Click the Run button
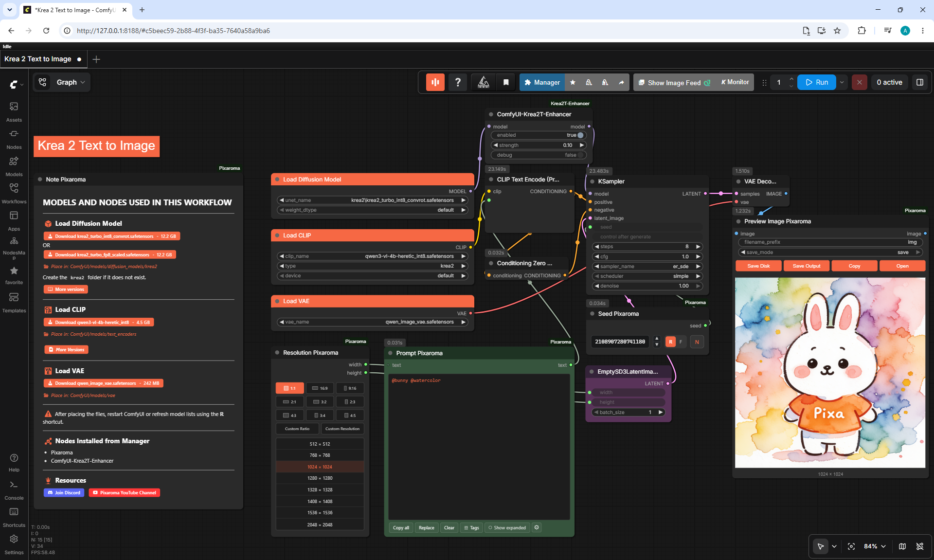 click(817, 82)
